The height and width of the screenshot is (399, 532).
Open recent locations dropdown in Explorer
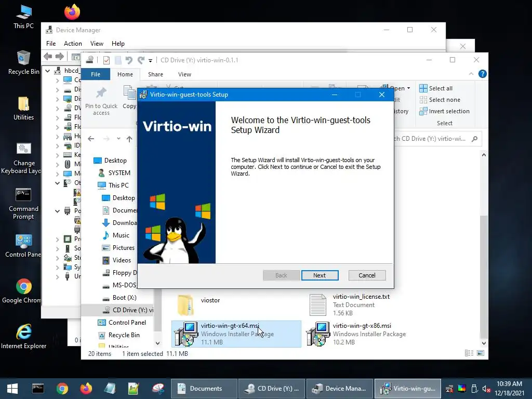[118, 139]
